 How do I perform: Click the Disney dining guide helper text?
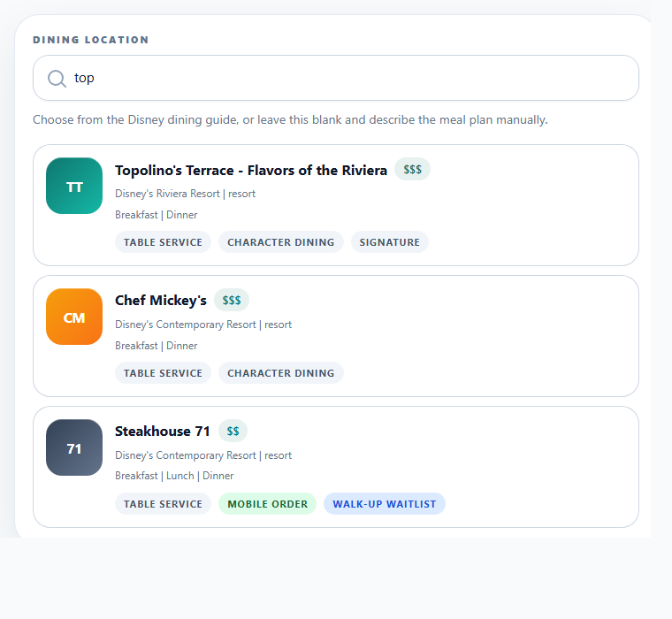pos(290,119)
